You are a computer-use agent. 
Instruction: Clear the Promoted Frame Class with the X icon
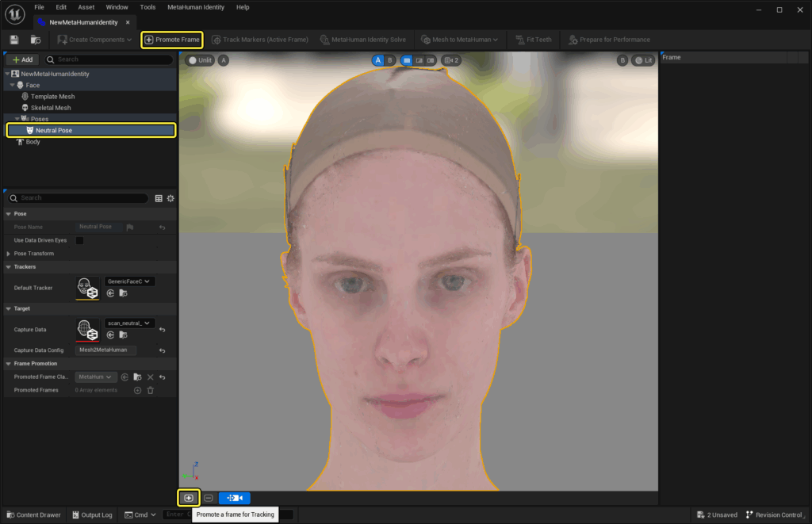151,377
